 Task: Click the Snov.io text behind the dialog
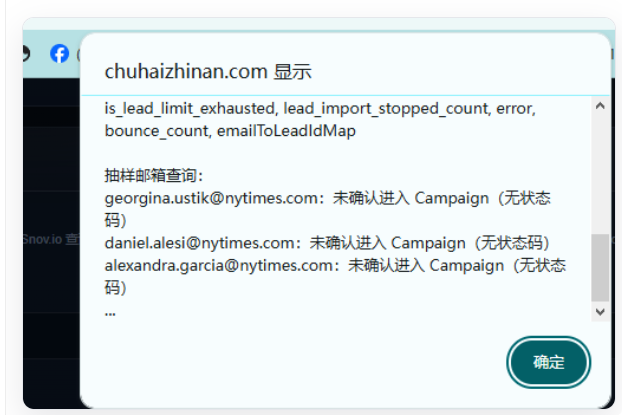[x=51, y=239]
